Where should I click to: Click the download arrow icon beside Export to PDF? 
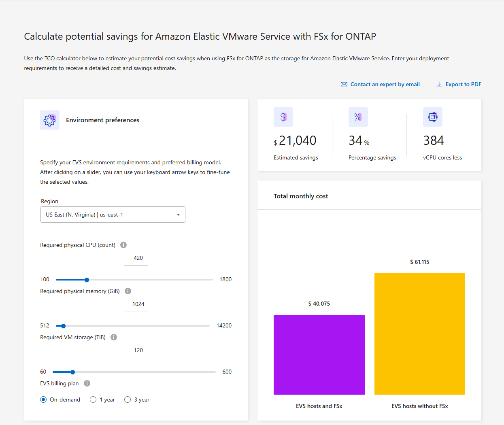(x=439, y=84)
